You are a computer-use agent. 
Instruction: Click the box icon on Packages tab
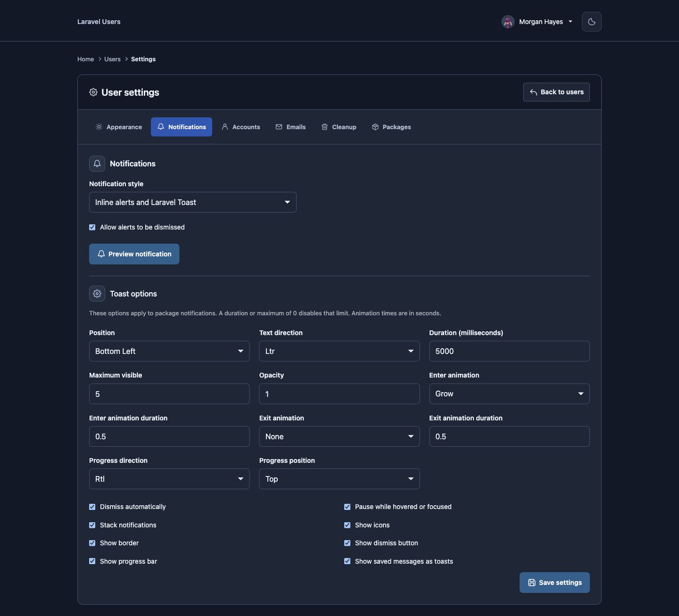click(x=375, y=127)
